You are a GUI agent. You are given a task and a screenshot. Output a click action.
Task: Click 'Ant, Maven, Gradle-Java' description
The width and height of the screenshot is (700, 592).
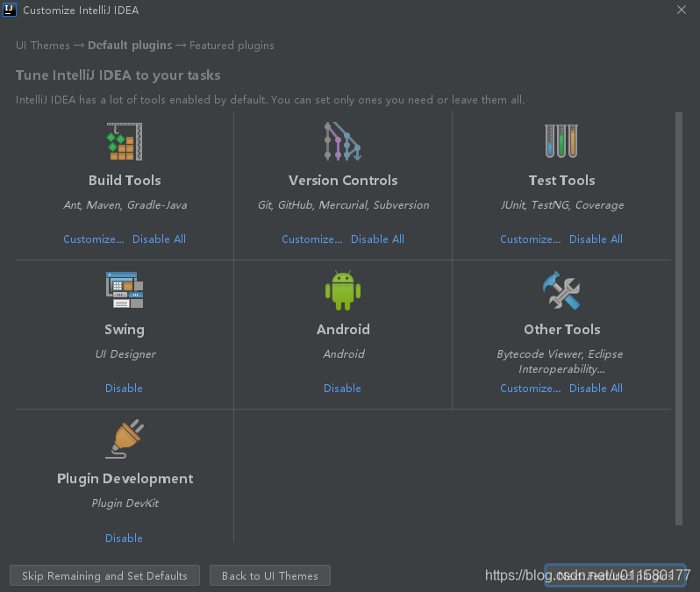(x=125, y=205)
